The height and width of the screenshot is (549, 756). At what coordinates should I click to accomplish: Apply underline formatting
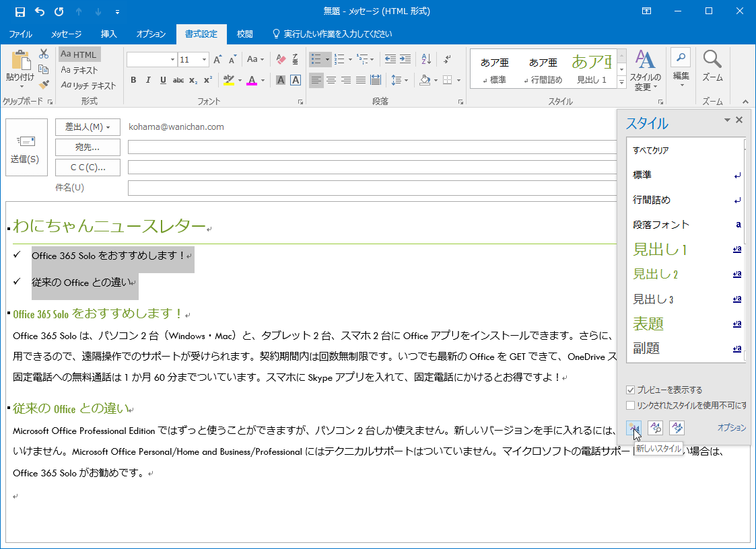(163, 80)
